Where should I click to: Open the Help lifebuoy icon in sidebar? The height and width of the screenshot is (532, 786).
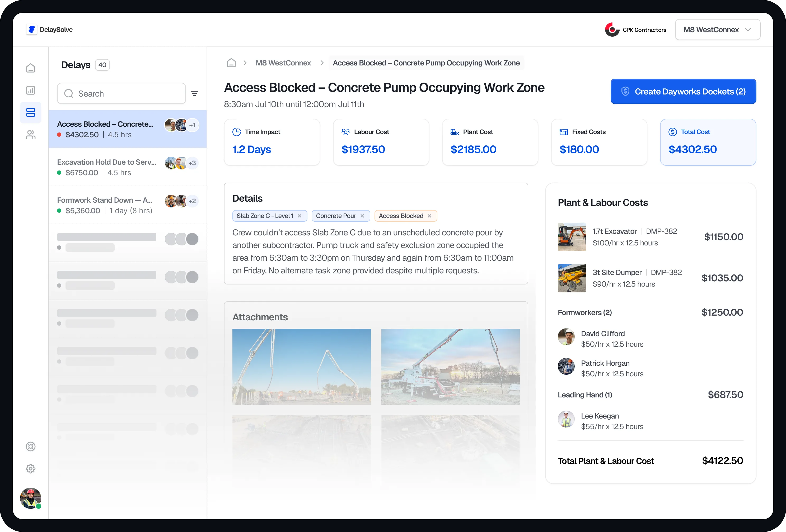[30, 446]
